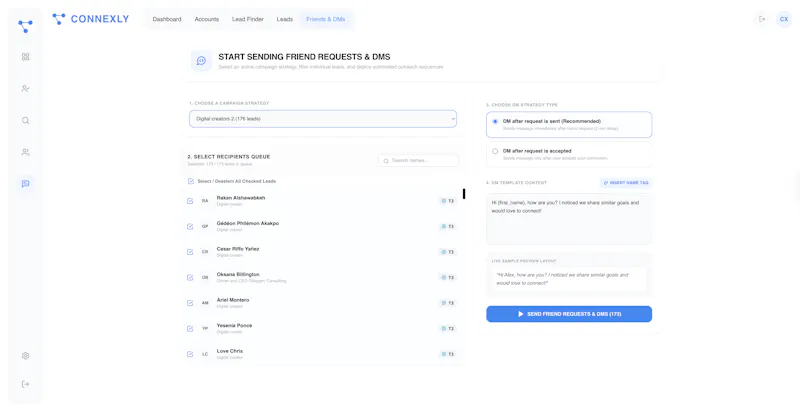Click the RA avatar for Rakan Alshawabkeh
This screenshot has width=800, height=408.
click(x=205, y=201)
